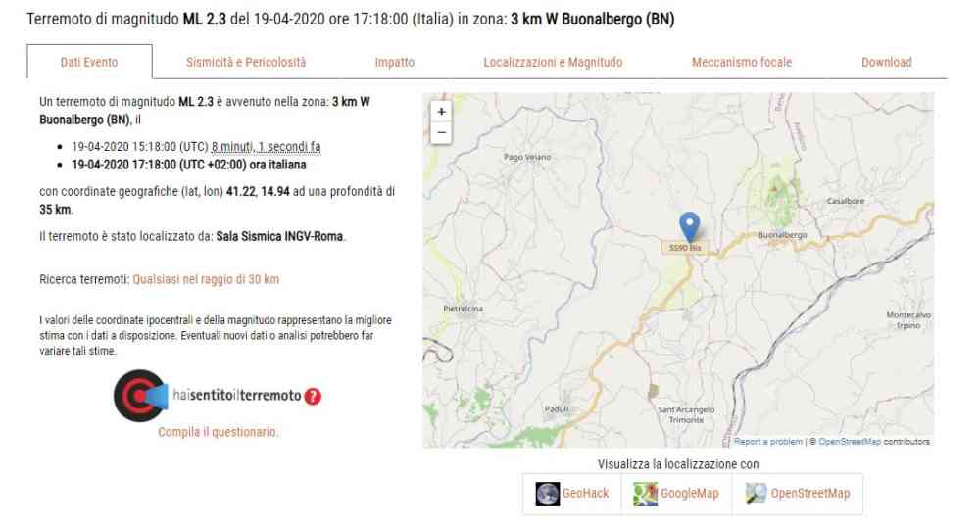Click Casalbore label on map
Image resolution: width=980 pixels, height=527 pixels.
tap(846, 201)
